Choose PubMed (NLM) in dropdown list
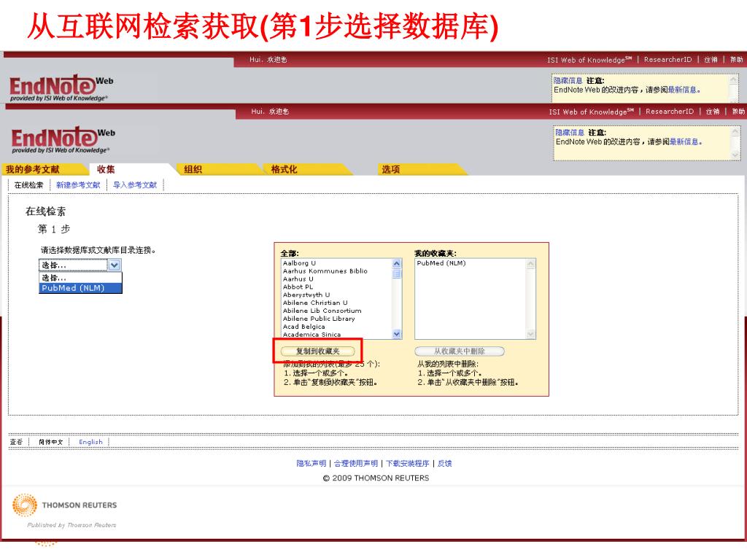 pos(80,288)
